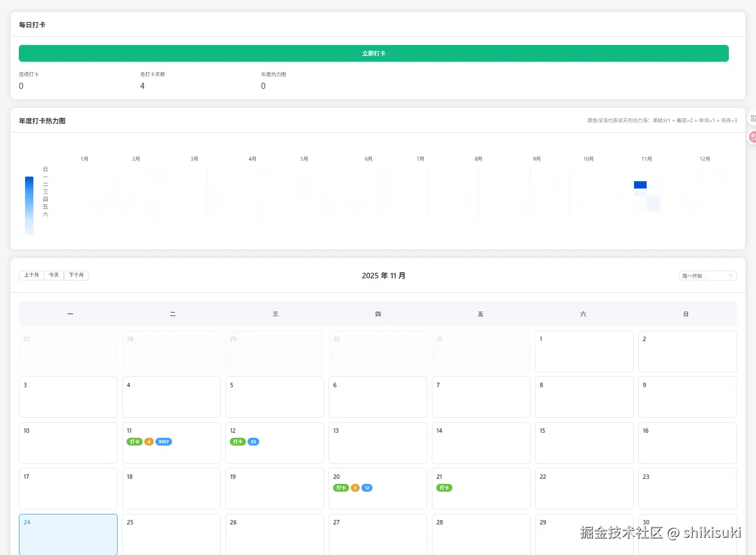
Task: Select calendar day 5
Action: (275, 397)
